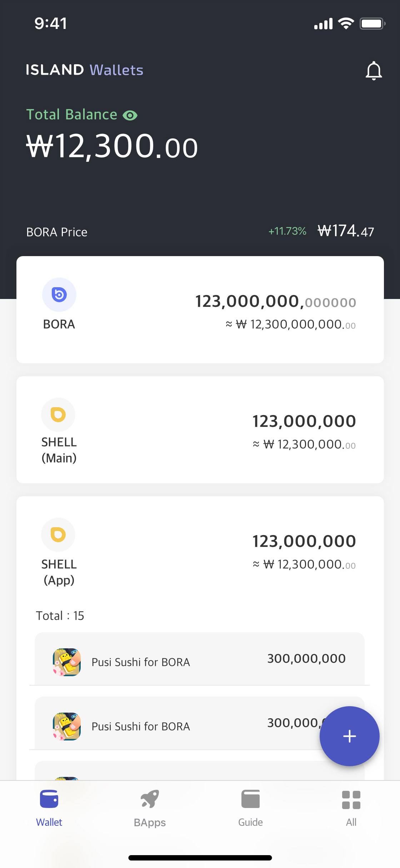Open the BORA wallet card balance

(275, 302)
